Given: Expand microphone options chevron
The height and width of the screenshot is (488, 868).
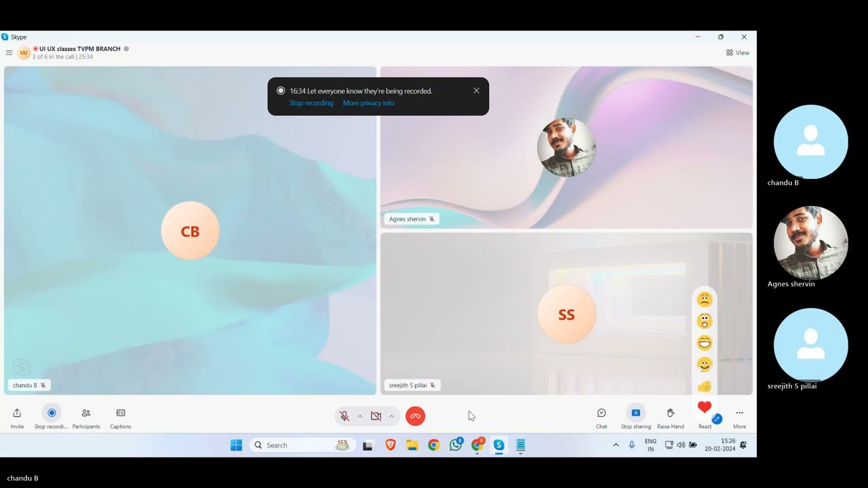Looking at the screenshot, I should (360, 416).
